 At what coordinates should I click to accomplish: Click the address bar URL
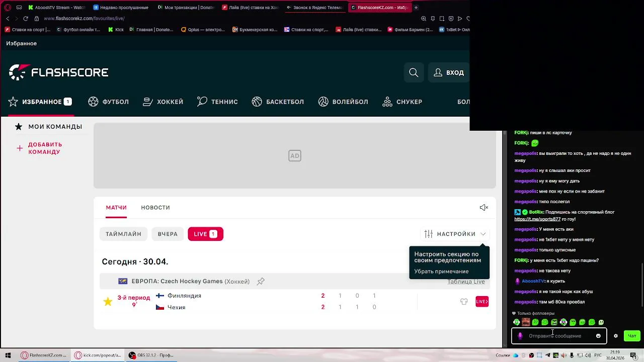tap(84, 19)
